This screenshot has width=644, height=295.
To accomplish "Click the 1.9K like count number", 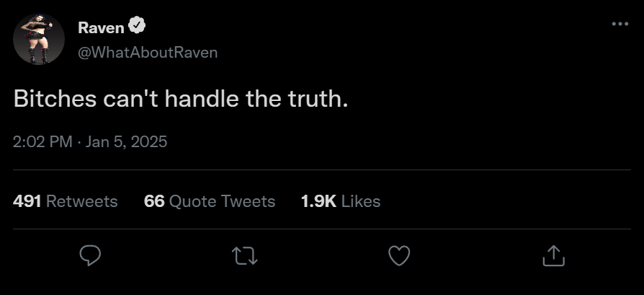I will point(318,201).
